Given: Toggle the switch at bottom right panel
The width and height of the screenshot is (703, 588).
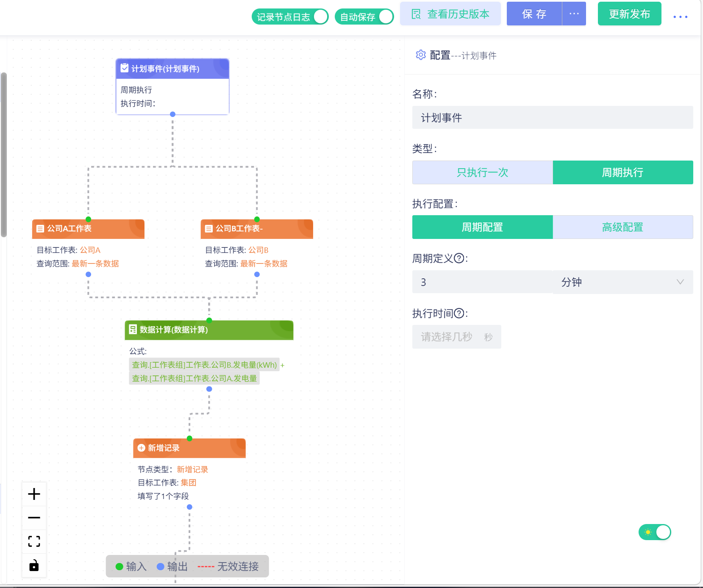Looking at the screenshot, I should [x=655, y=532].
